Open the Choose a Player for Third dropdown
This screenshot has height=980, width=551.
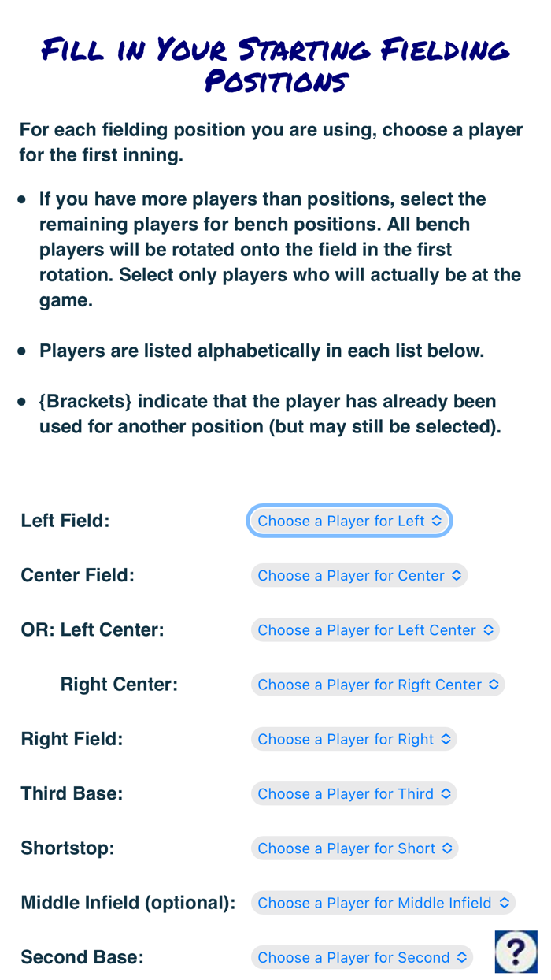click(x=354, y=793)
